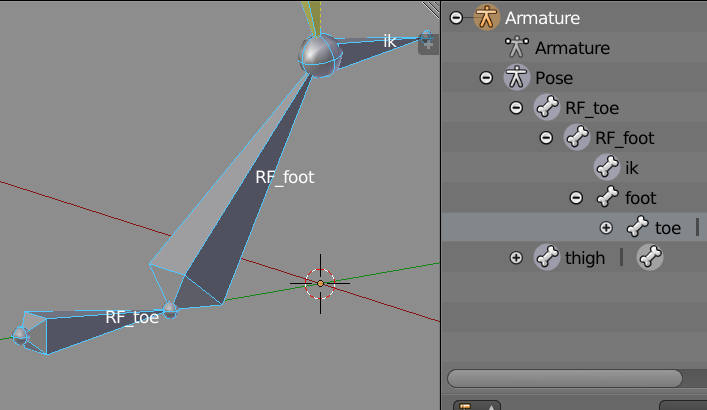Click the plus toggle at viewport corner
Screen dimensions: 707x410
428,45
